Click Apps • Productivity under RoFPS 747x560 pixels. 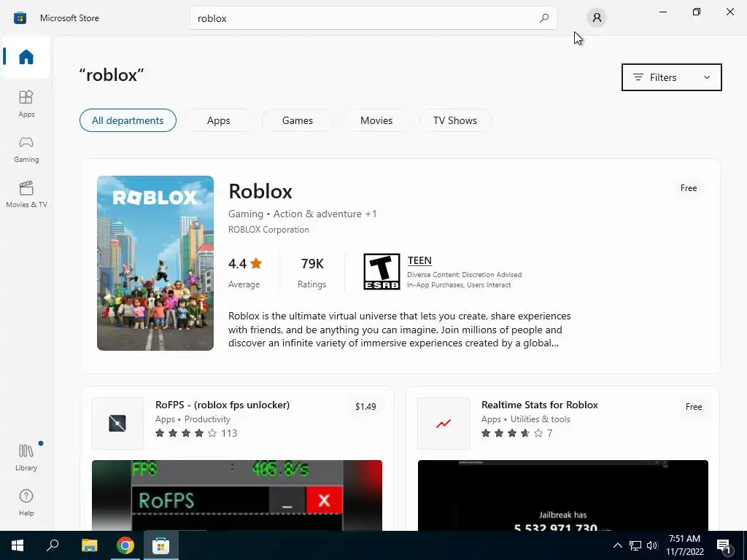click(193, 419)
